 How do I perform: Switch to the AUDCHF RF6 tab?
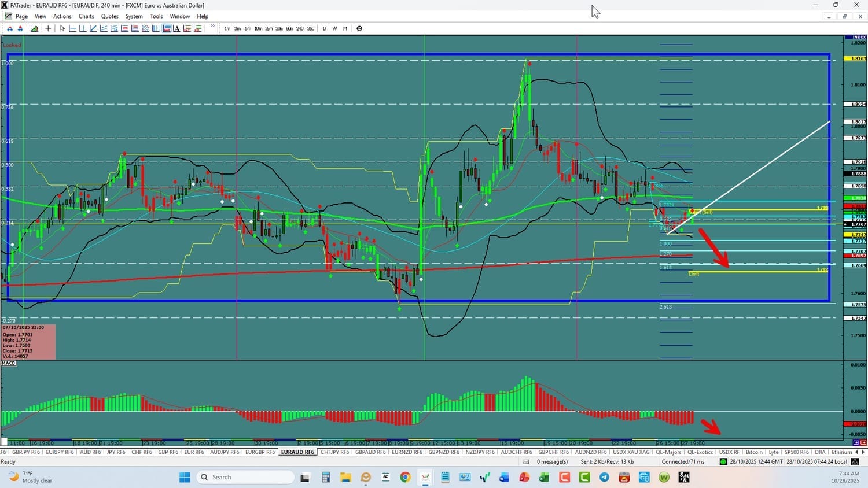point(516,452)
